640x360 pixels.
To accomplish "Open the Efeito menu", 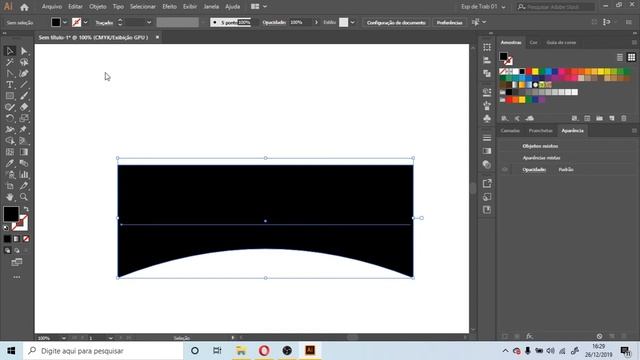I will (x=169, y=7).
